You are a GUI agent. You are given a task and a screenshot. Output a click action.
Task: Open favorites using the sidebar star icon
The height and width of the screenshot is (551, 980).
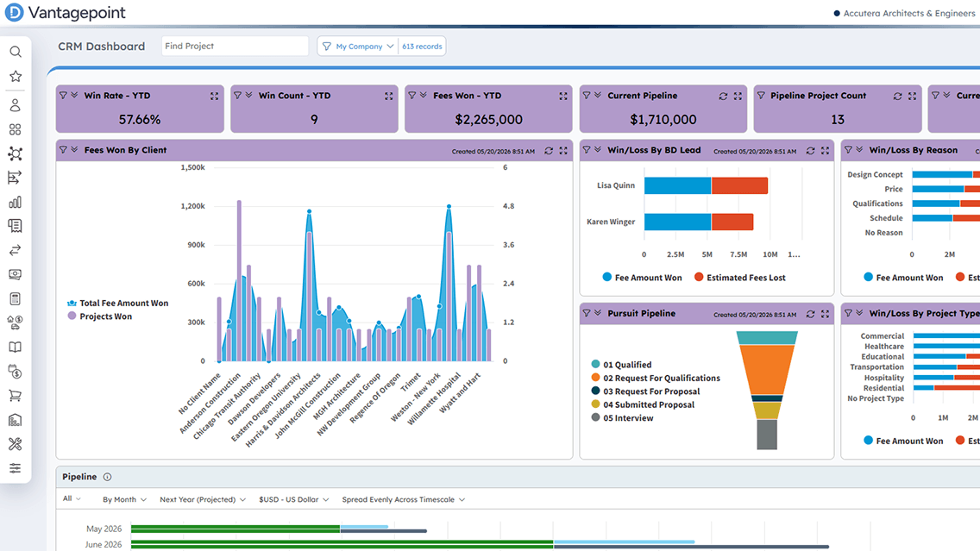[16, 76]
